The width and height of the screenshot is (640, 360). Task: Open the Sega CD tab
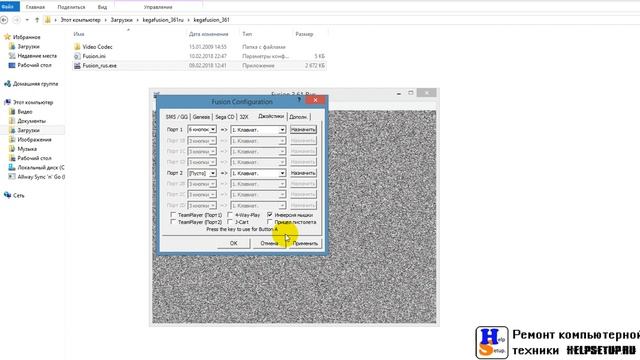224,117
